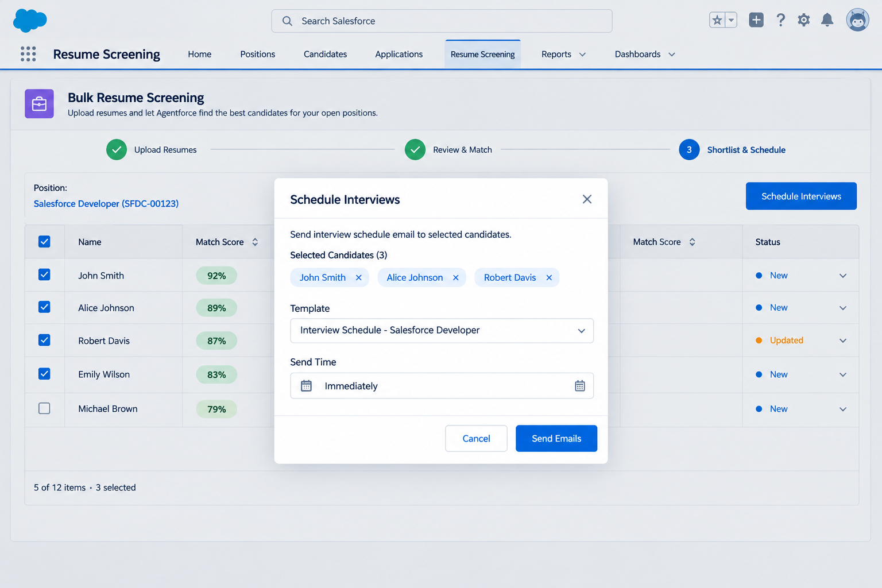Click John Smith's 92% match score badge
This screenshot has height=588, width=882.
[x=216, y=276]
